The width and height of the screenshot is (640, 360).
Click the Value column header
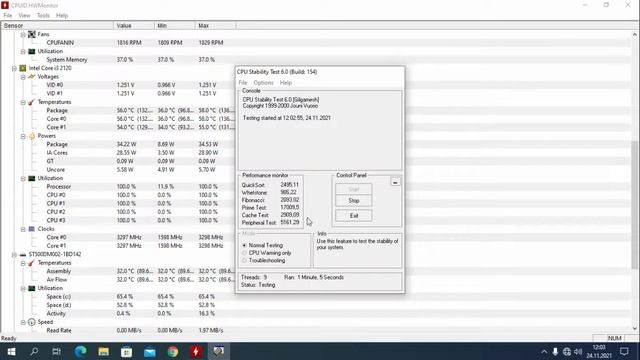(x=134, y=26)
